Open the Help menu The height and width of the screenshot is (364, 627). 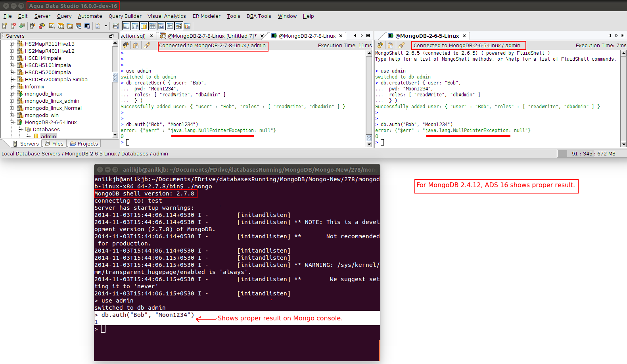[x=309, y=16]
